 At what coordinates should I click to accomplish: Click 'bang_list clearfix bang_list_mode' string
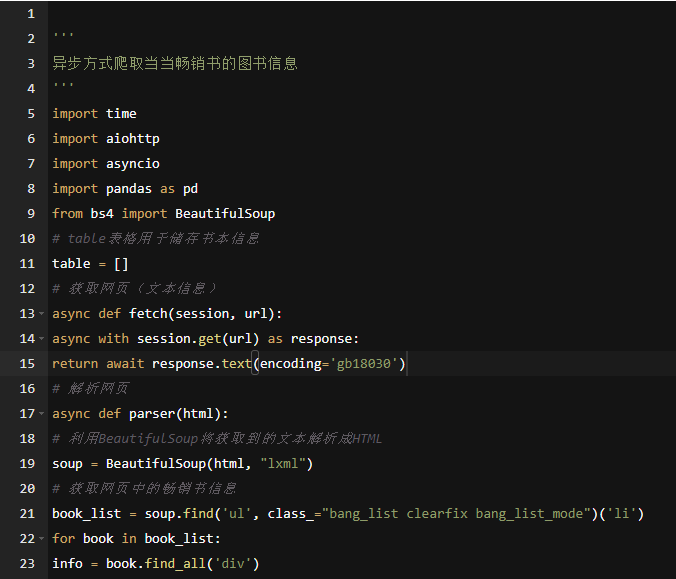tap(457, 514)
